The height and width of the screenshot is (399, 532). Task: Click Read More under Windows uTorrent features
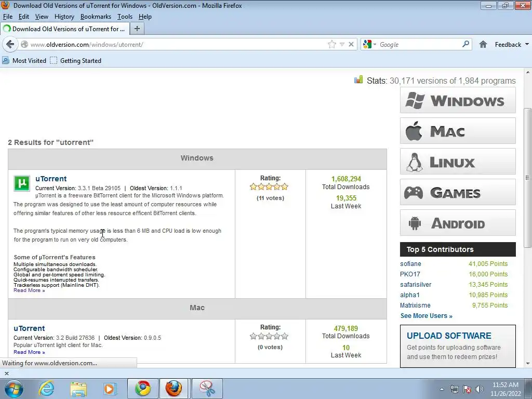coord(29,290)
